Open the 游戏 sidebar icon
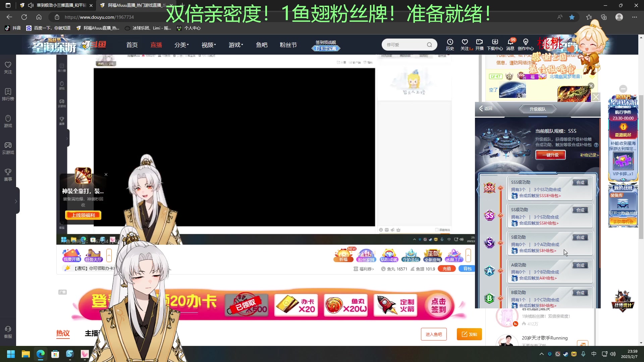Screen dimensions: 644x362 (x=8, y=121)
